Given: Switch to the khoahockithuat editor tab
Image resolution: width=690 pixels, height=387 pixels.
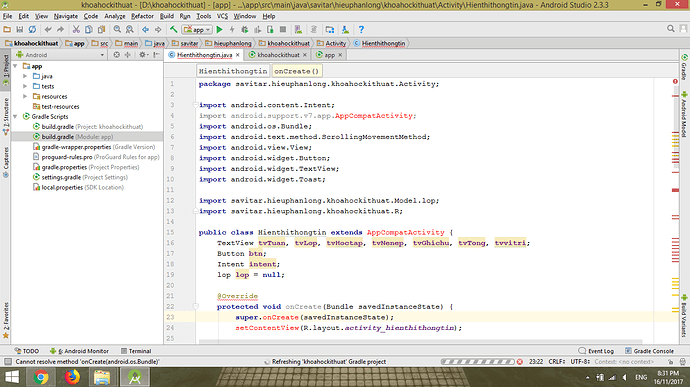Looking at the screenshot, I should tap(278, 55).
